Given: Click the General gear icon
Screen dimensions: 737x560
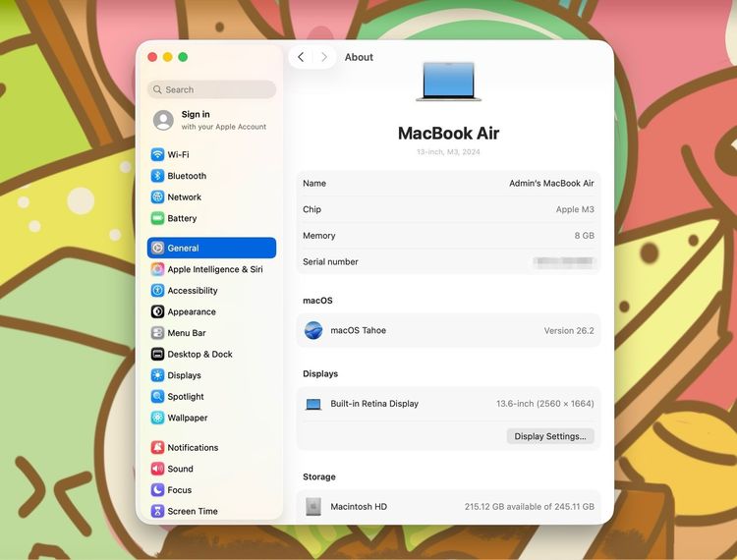Looking at the screenshot, I should point(157,248).
